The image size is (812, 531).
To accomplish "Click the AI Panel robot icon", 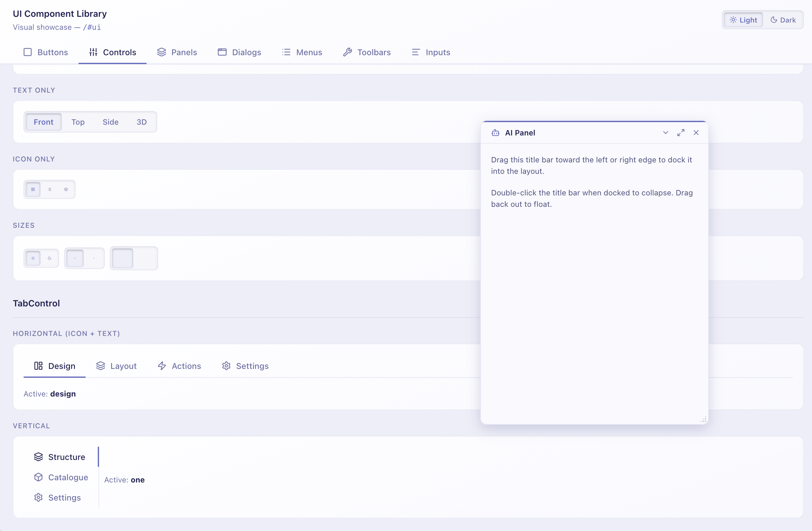I will pyautogui.click(x=496, y=133).
